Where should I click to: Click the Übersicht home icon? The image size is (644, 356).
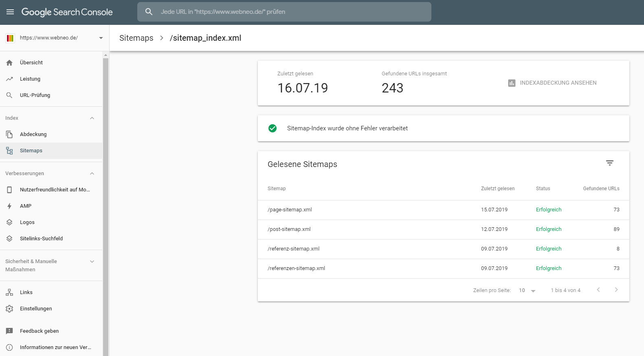click(9, 63)
